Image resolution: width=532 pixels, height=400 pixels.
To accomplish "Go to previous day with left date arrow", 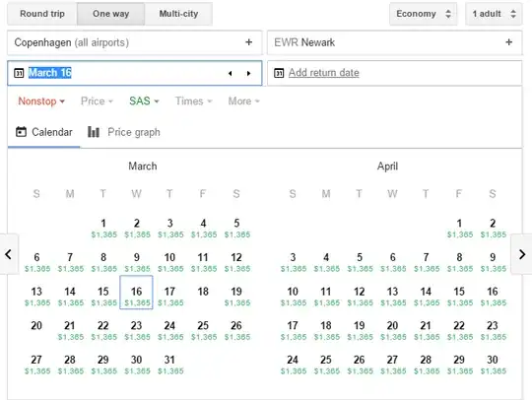I will (x=231, y=73).
